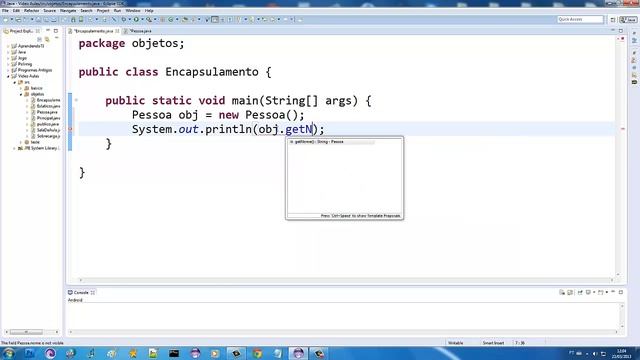Click the Project Explorer horizontal scrollbar
Viewport: 640px width, 360px height.
click(x=31, y=332)
